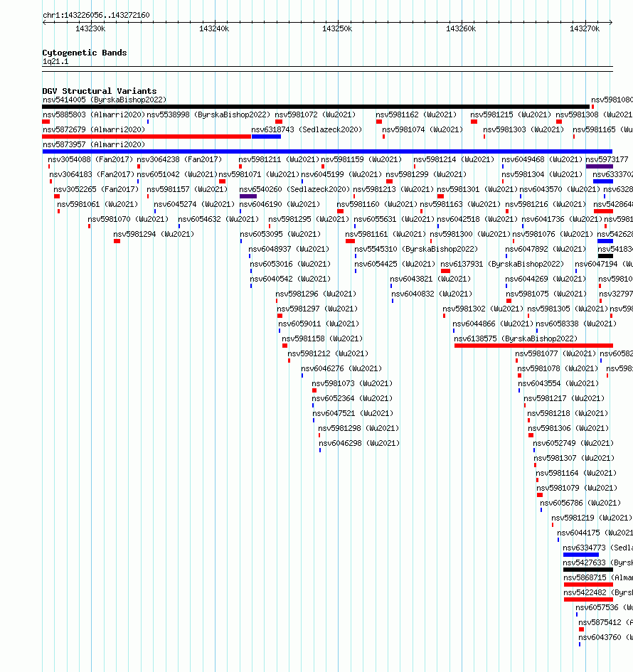Open variant nsv6137931 (ByrskaBishop2022)

tap(502, 264)
